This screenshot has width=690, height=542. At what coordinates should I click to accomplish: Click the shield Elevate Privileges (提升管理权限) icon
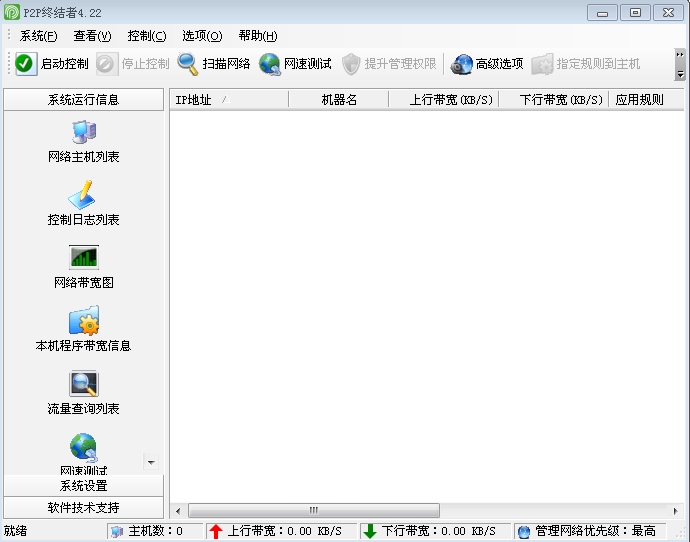351,64
